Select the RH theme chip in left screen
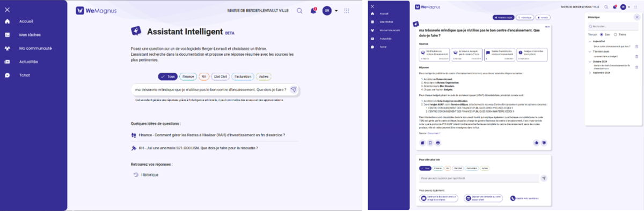Screen dimensions: 644x211 point(203,77)
